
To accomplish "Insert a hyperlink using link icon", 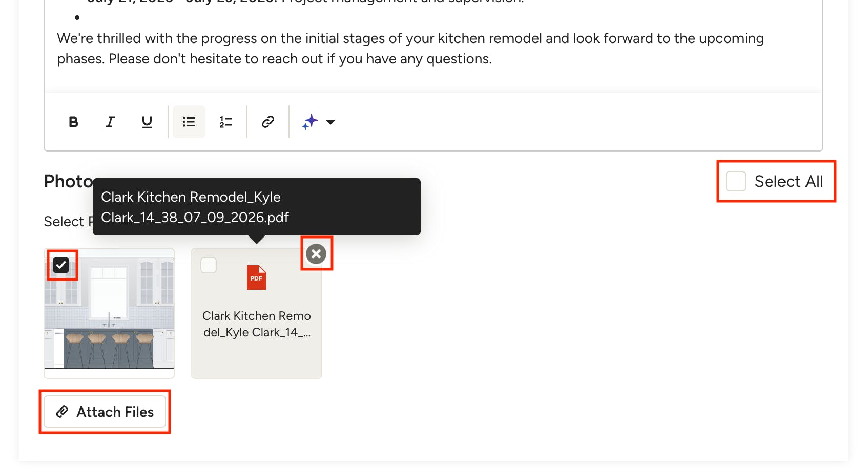I will click(x=268, y=122).
